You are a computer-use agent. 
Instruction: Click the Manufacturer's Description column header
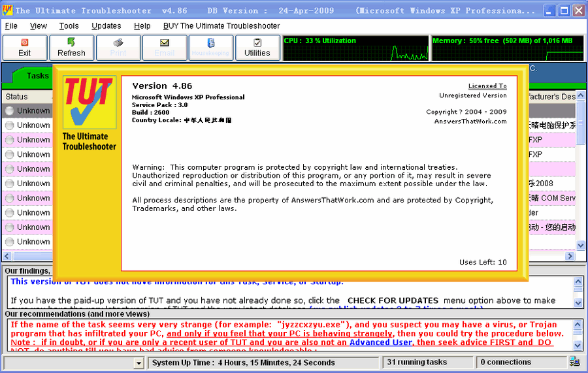(x=552, y=97)
